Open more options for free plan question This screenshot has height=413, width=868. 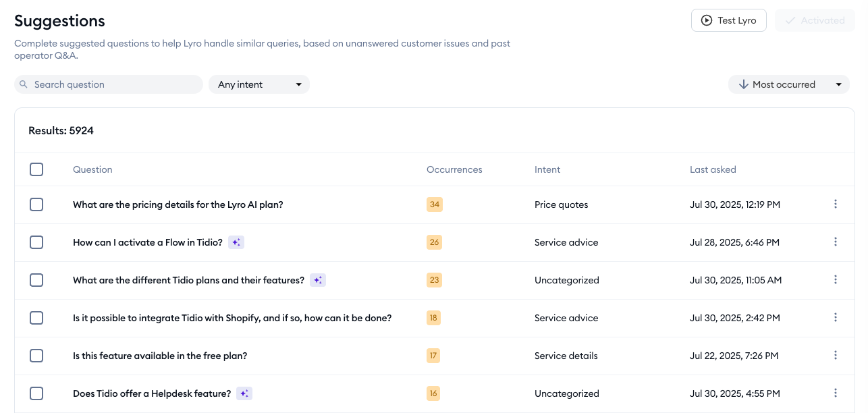point(836,356)
